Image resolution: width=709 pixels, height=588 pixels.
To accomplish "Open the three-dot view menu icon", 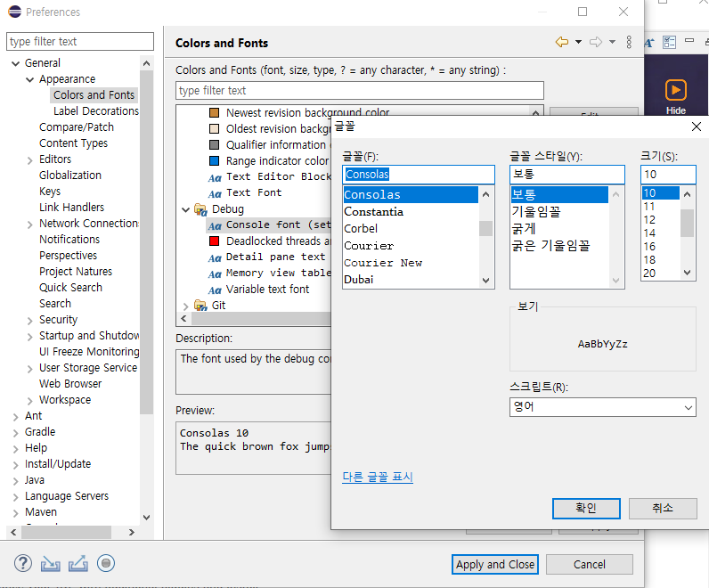I will [x=629, y=42].
